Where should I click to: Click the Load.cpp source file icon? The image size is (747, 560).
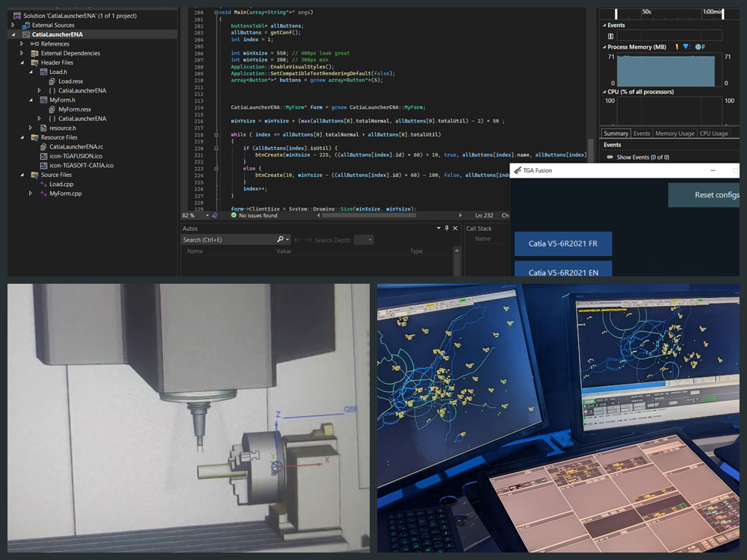[44, 184]
